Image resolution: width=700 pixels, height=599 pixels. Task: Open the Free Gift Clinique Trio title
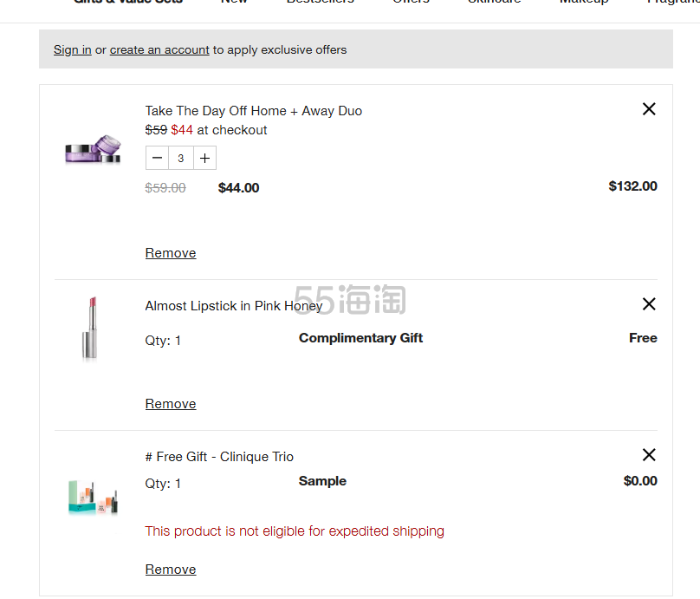tap(219, 457)
